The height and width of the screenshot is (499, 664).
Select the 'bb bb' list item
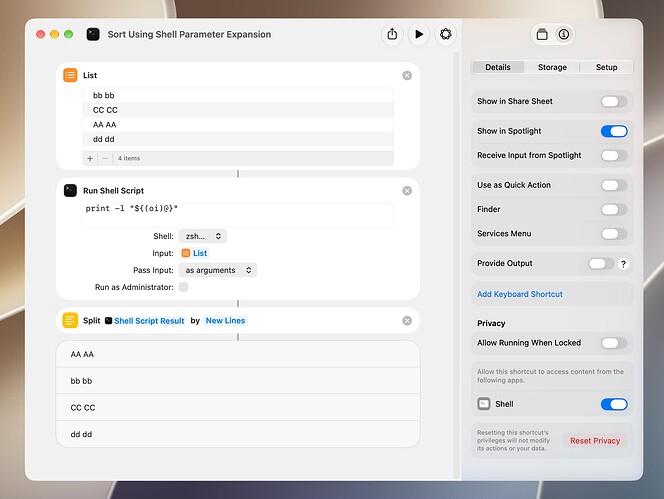pyautogui.click(x=238, y=95)
